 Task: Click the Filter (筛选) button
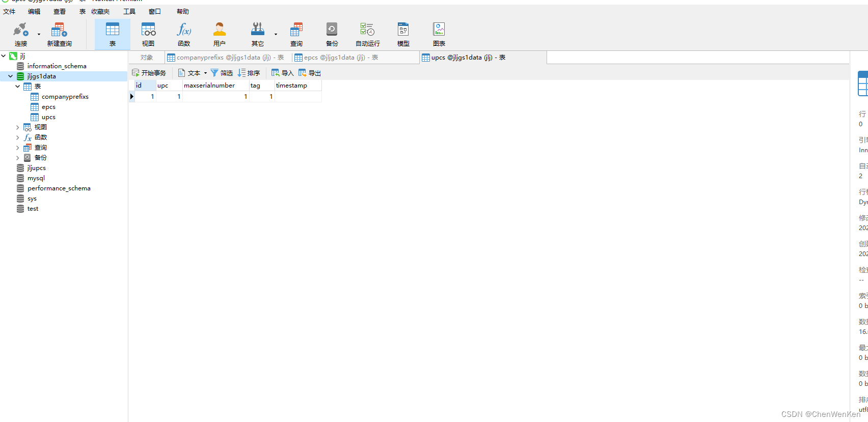tap(222, 73)
